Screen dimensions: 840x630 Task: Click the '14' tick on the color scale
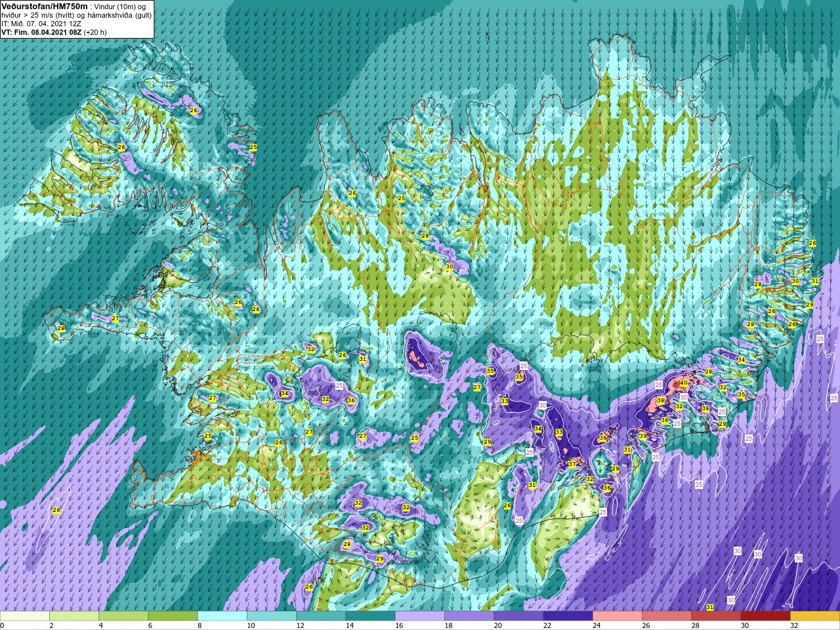pos(349,625)
